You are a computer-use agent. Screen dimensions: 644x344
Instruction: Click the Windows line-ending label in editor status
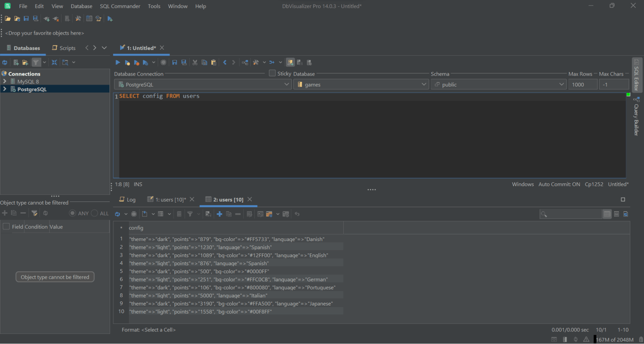[x=523, y=184]
